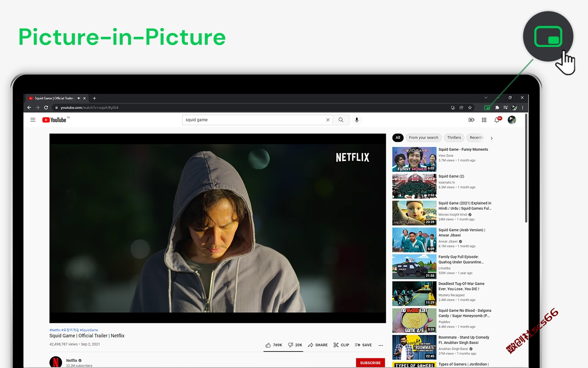This screenshot has width=588, height=368.
Task: Open the YouTube account avatar menu
Action: pyautogui.click(x=512, y=120)
